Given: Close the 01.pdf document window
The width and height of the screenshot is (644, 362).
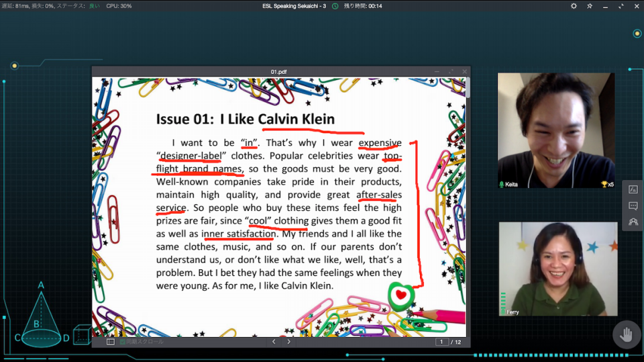Looking at the screenshot, I should 464,72.
